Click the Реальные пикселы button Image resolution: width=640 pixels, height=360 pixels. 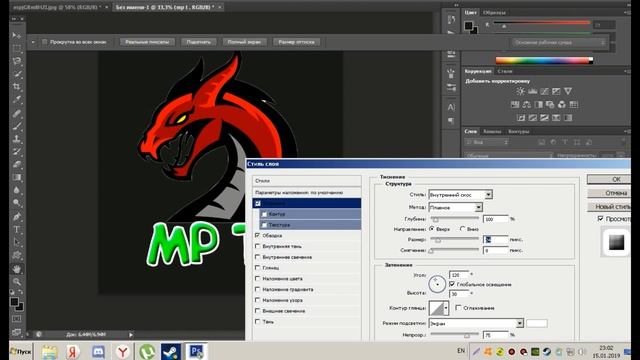147,42
